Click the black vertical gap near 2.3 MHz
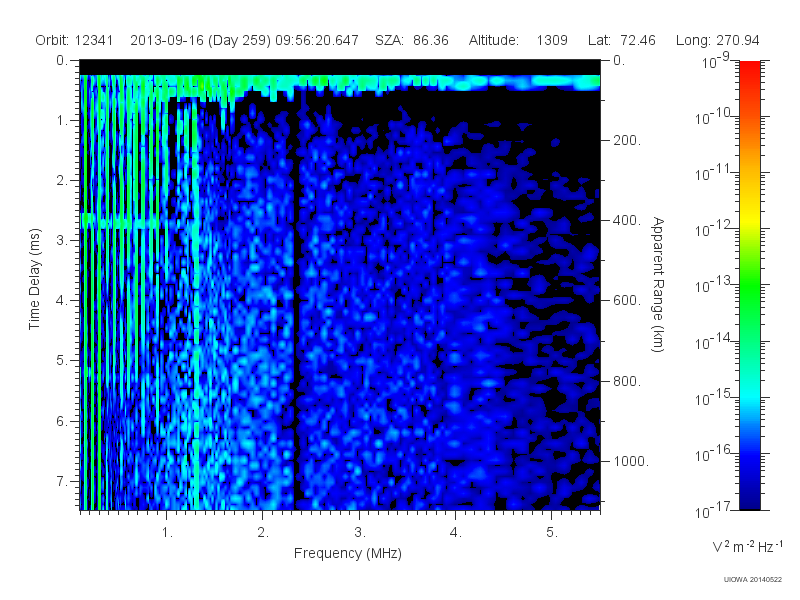The image size is (800, 600). point(295,306)
